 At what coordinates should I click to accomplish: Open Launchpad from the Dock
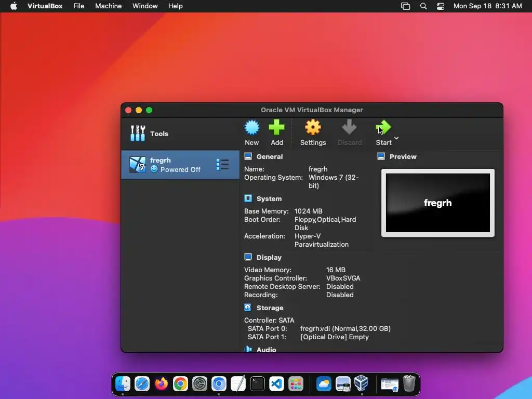tap(296, 384)
